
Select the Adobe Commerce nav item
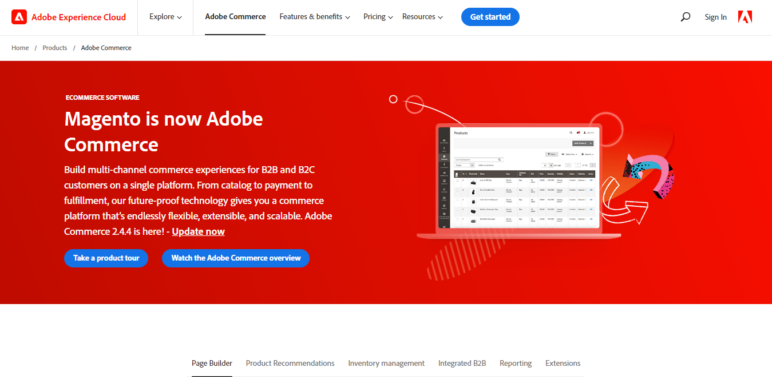[x=235, y=17]
